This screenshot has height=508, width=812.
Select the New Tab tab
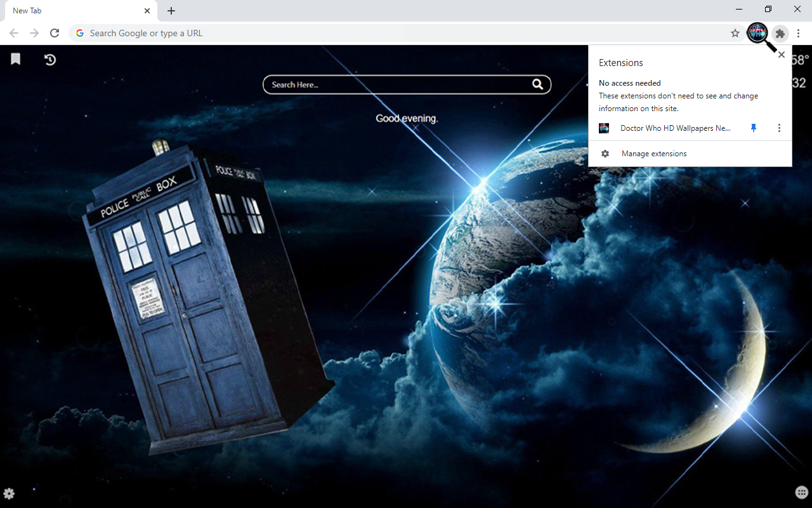tap(70, 10)
